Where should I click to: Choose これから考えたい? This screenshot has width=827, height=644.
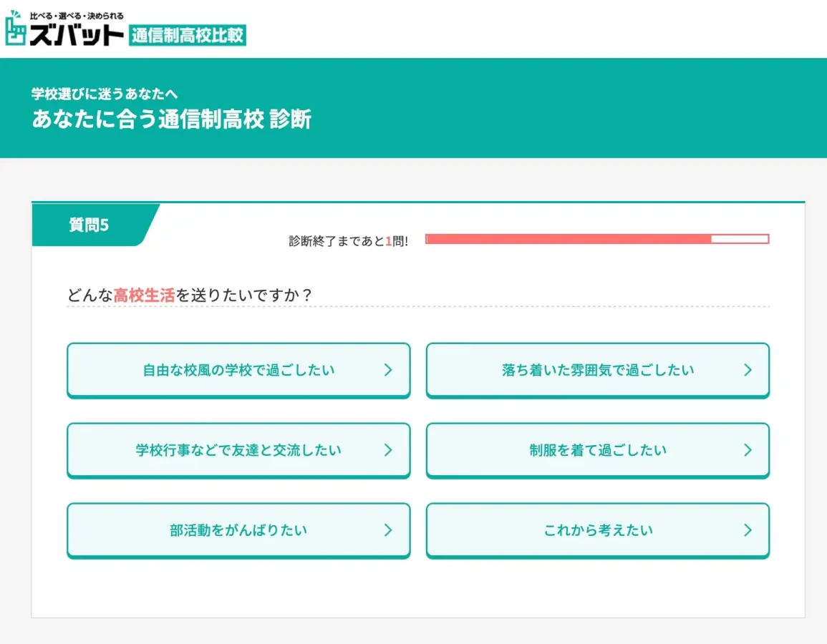pos(598,530)
